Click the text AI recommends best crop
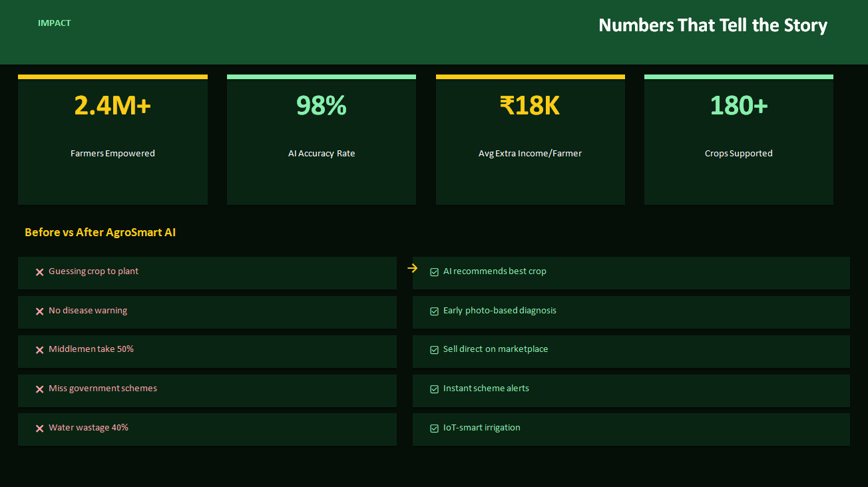The image size is (868, 487). (495, 271)
